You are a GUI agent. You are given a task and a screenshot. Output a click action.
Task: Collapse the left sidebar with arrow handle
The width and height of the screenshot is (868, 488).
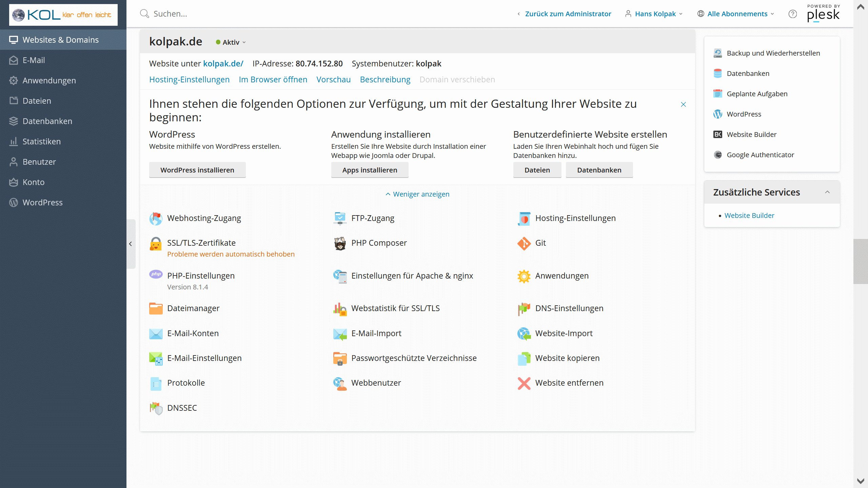click(x=131, y=244)
